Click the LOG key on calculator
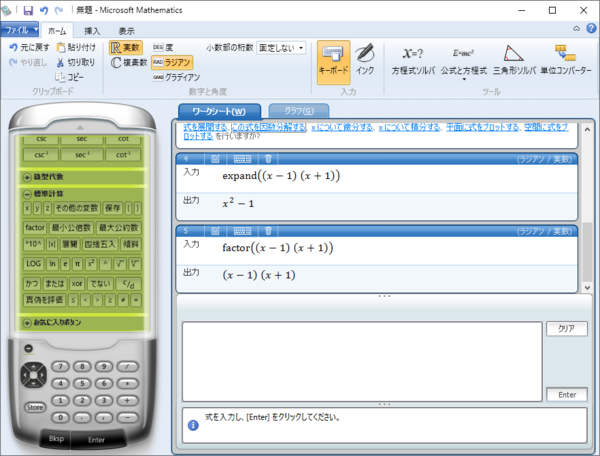600x456 pixels. (33, 264)
